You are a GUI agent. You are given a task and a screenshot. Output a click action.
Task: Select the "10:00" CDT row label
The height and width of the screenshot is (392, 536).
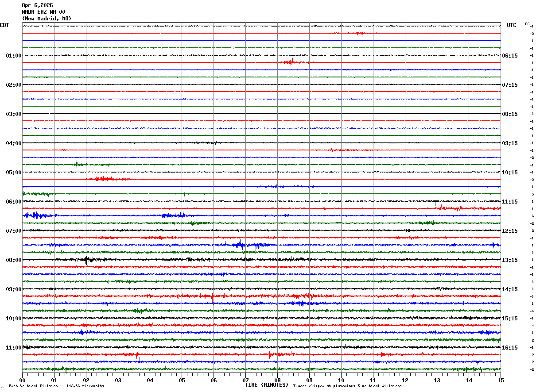point(14,319)
